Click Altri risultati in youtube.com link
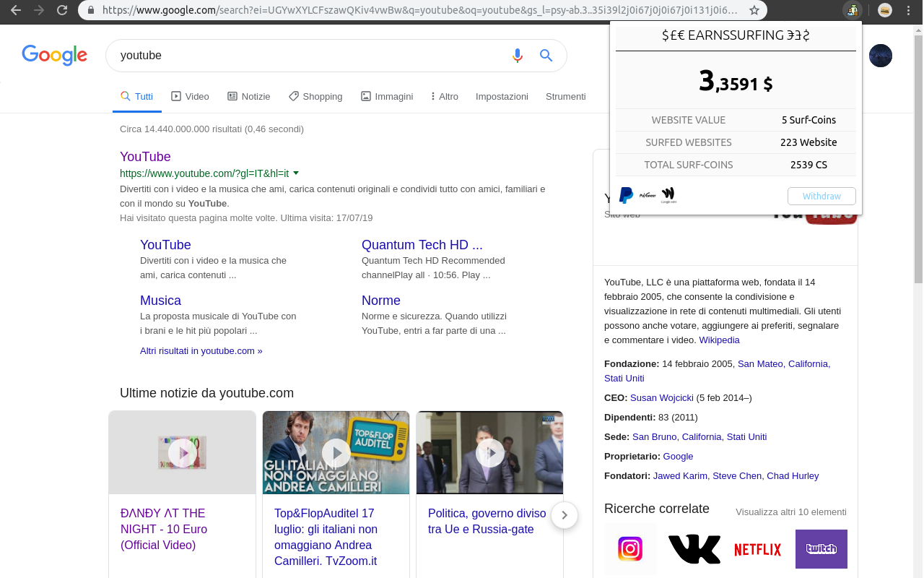 pos(201,350)
